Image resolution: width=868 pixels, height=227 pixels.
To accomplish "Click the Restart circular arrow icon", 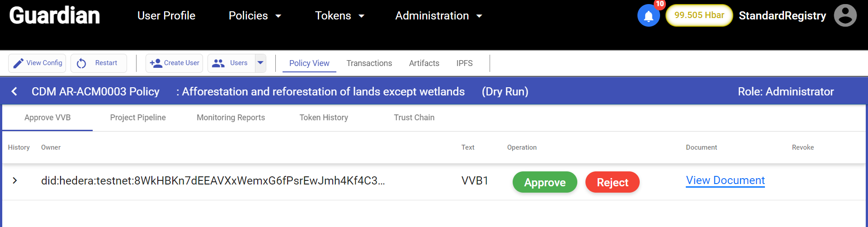I will (81, 63).
